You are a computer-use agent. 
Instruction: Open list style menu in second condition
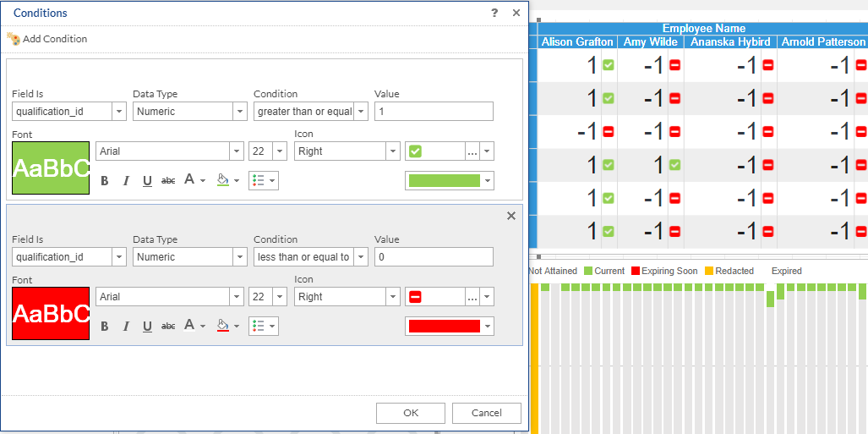pyautogui.click(x=264, y=326)
